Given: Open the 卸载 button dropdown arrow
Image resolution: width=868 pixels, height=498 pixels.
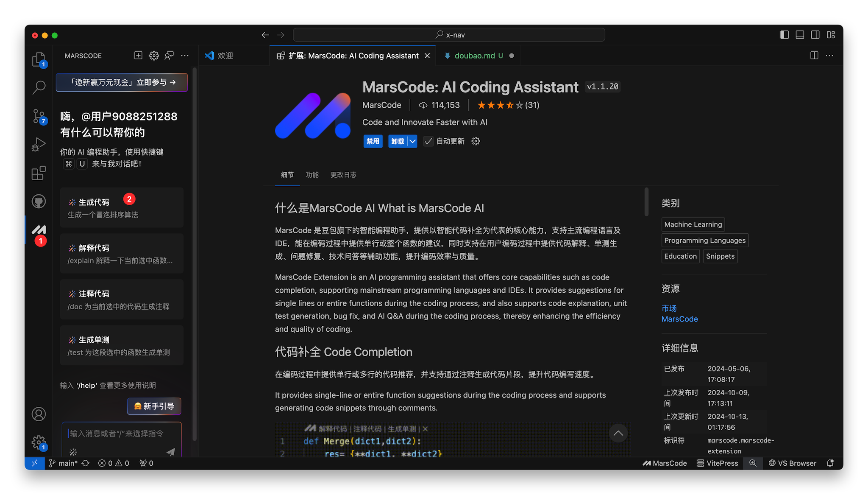Looking at the screenshot, I should pos(412,141).
